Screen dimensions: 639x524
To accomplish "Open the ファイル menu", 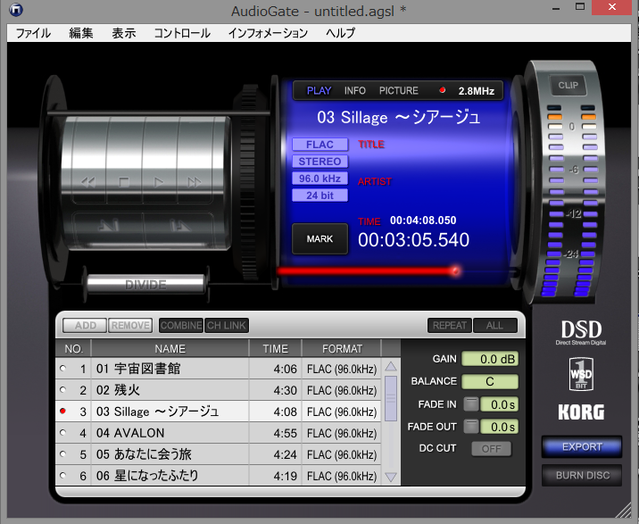I will click(33, 33).
